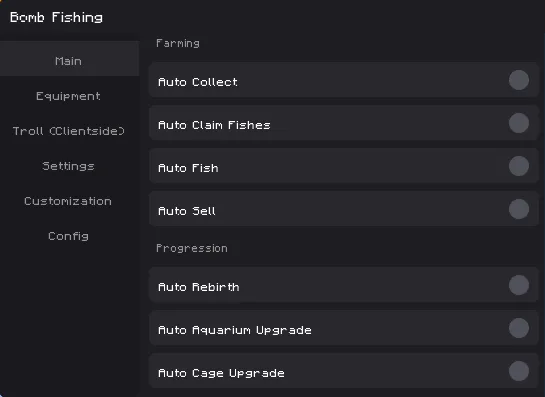Enable the Auto Cage Upgrade switch
The image size is (545, 397).
pyautogui.click(x=519, y=371)
